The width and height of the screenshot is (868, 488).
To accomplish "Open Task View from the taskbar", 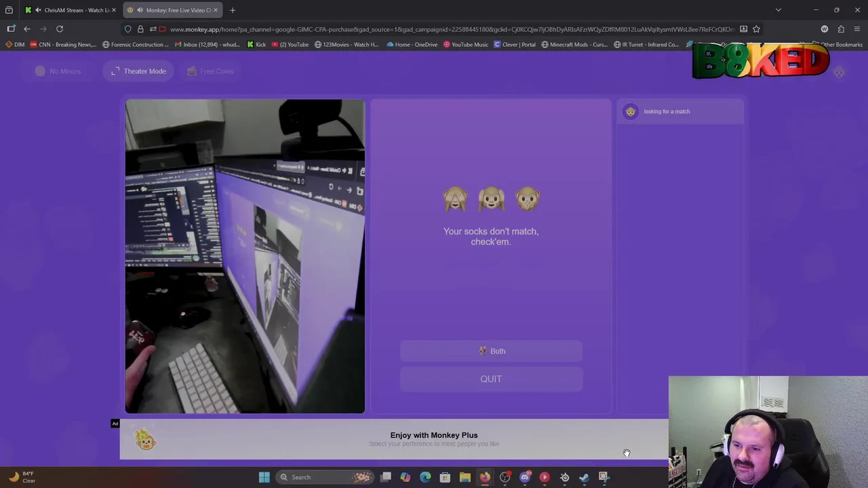I will [385, 477].
